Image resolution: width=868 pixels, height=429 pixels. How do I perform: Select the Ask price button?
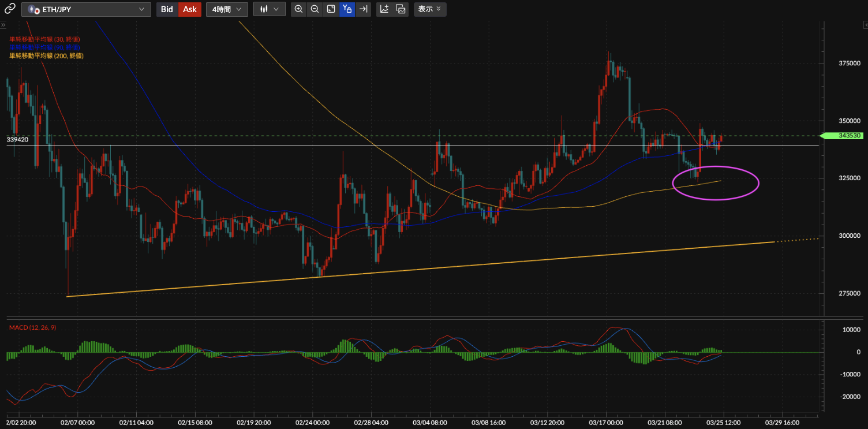190,9
